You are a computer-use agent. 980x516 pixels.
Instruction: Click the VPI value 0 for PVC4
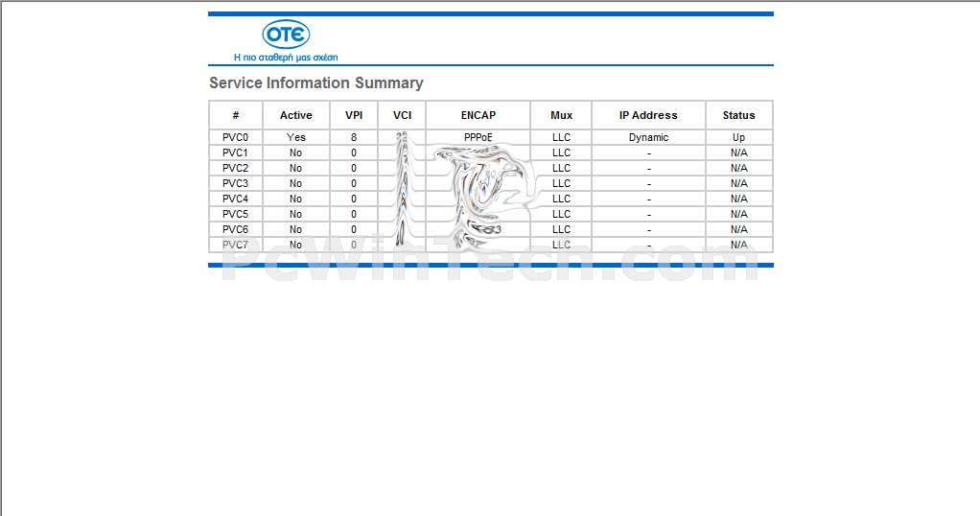point(354,199)
